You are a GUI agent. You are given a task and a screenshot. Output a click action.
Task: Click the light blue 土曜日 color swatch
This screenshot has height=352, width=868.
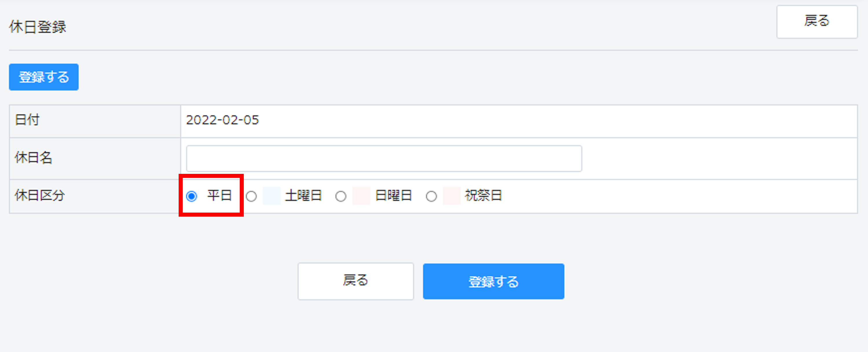272,196
